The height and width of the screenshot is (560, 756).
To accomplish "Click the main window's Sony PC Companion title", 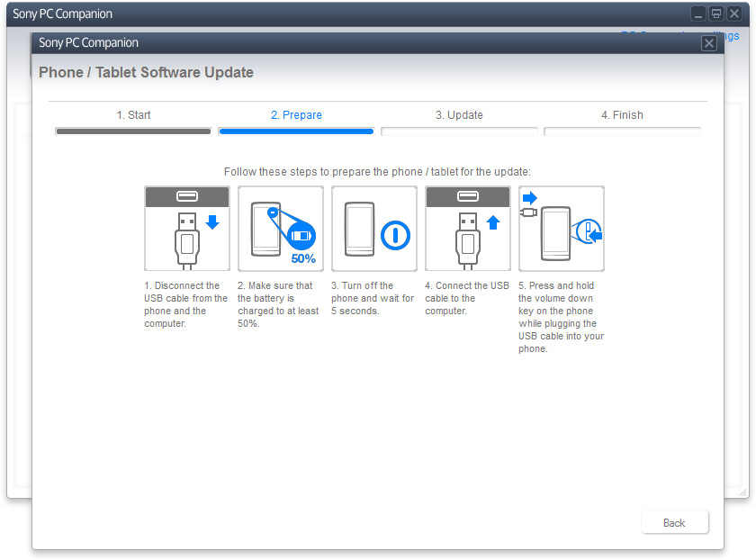I will [63, 14].
